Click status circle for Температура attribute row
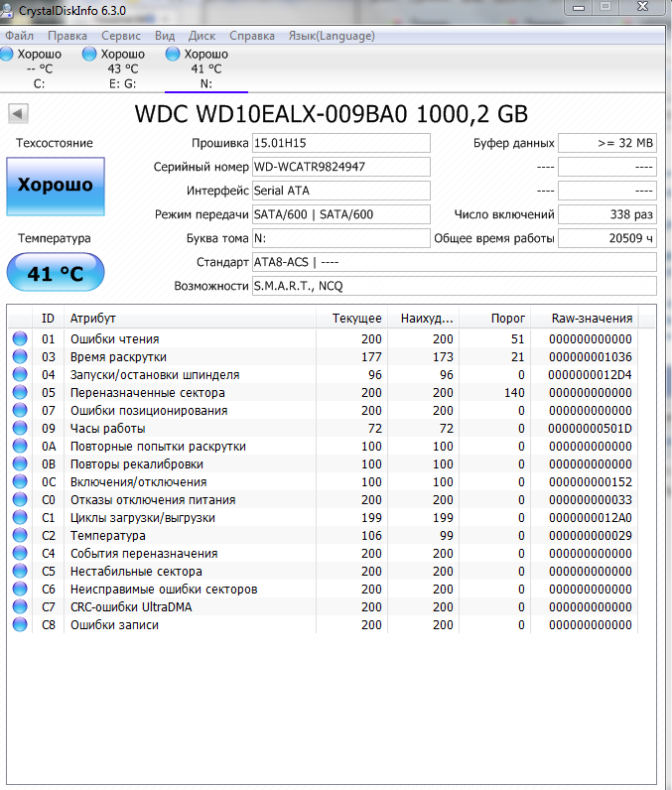 (x=20, y=536)
